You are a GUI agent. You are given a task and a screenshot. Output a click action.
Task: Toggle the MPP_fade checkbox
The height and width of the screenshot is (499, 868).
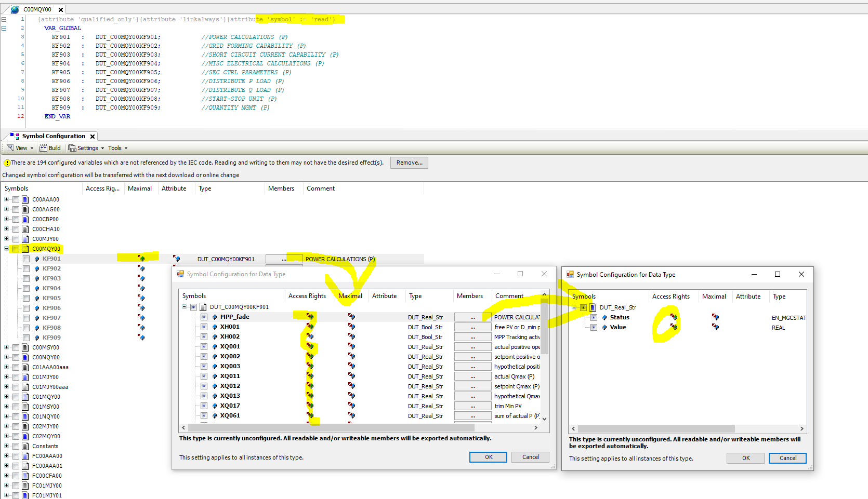tap(204, 317)
